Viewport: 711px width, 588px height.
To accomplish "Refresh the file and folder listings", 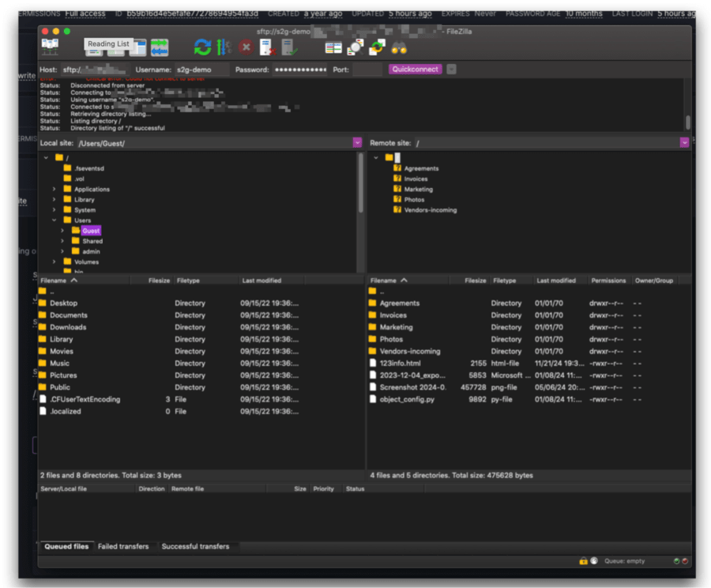I will pos(203,46).
